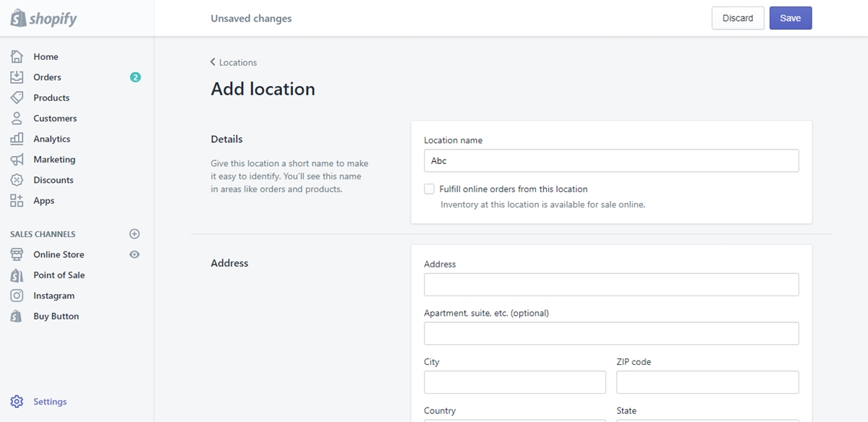
Task: View online store via eye icon
Action: 134,254
